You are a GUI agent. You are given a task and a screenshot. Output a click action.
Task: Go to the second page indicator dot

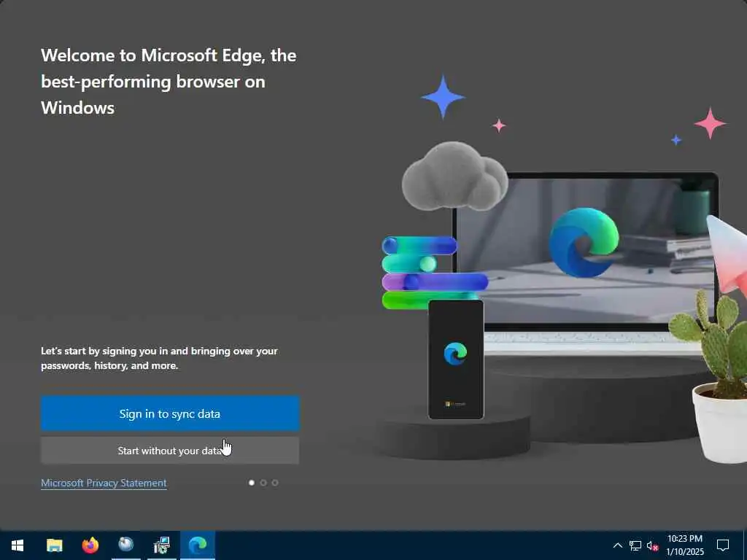coord(263,483)
